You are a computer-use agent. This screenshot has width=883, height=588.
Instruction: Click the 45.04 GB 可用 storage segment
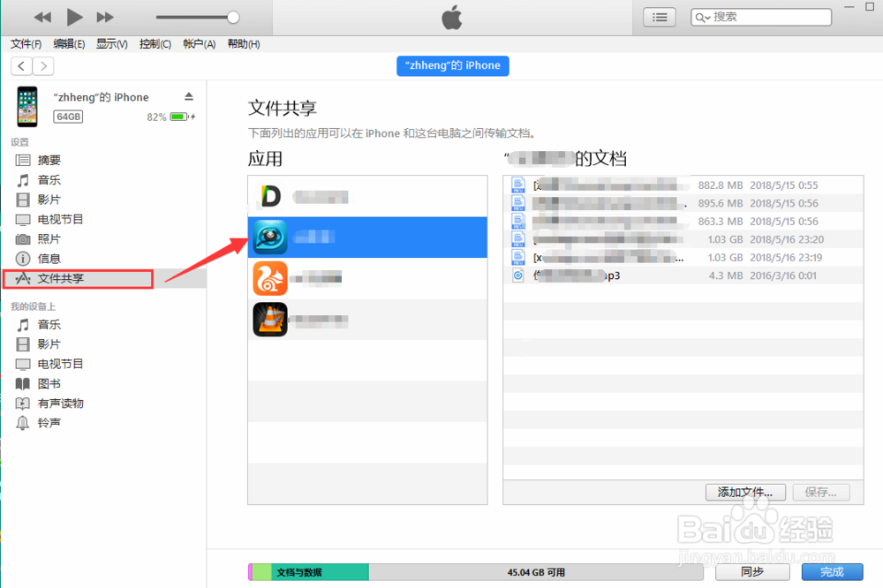point(536,572)
